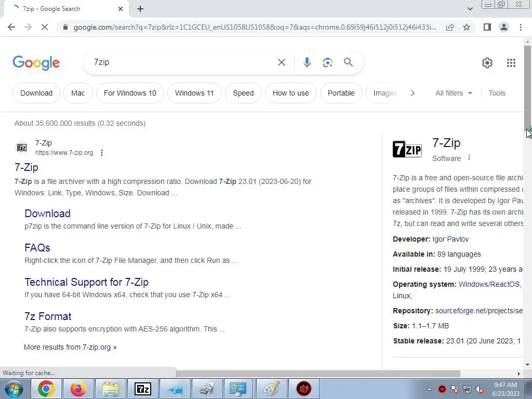Viewport: 532px width, 399px height.
Task: Click the tab search down chevron
Action: (470, 9)
